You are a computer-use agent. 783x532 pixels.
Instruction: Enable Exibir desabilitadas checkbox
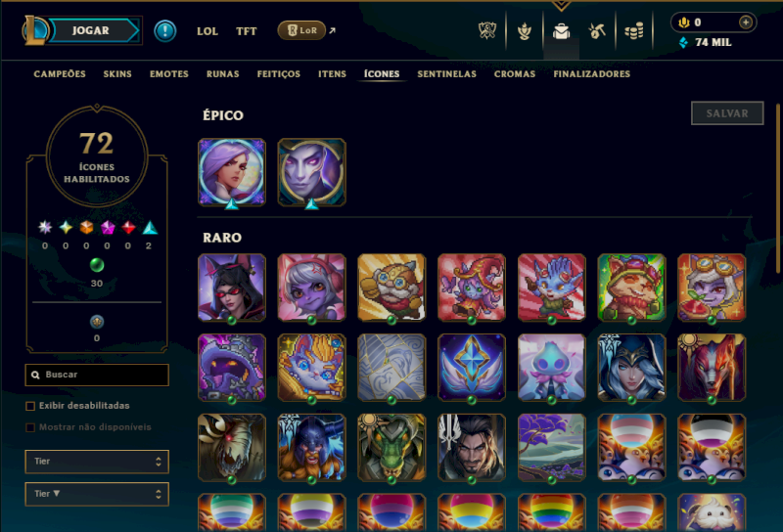[x=30, y=406]
